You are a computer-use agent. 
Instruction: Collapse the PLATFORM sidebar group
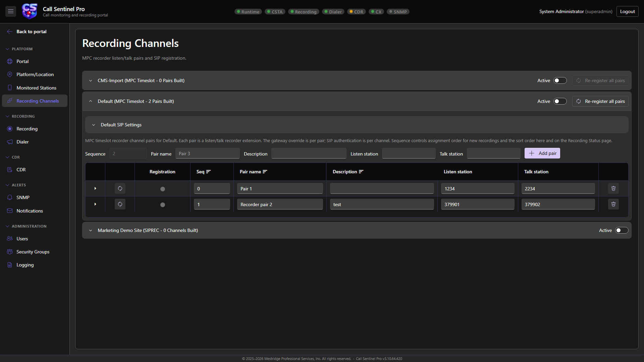point(7,49)
